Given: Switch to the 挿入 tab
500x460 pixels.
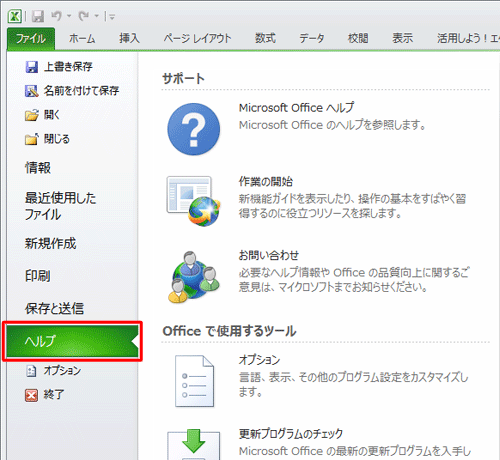Looking at the screenshot, I should (129, 39).
